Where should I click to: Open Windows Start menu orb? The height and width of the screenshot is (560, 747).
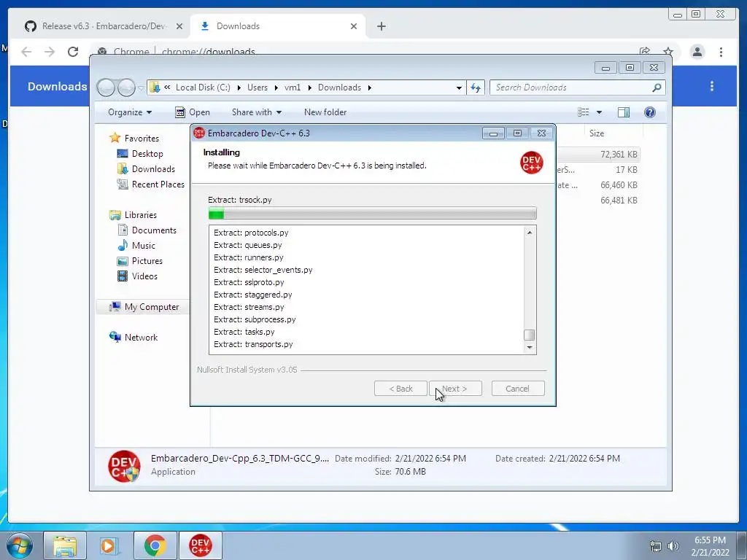point(20,545)
